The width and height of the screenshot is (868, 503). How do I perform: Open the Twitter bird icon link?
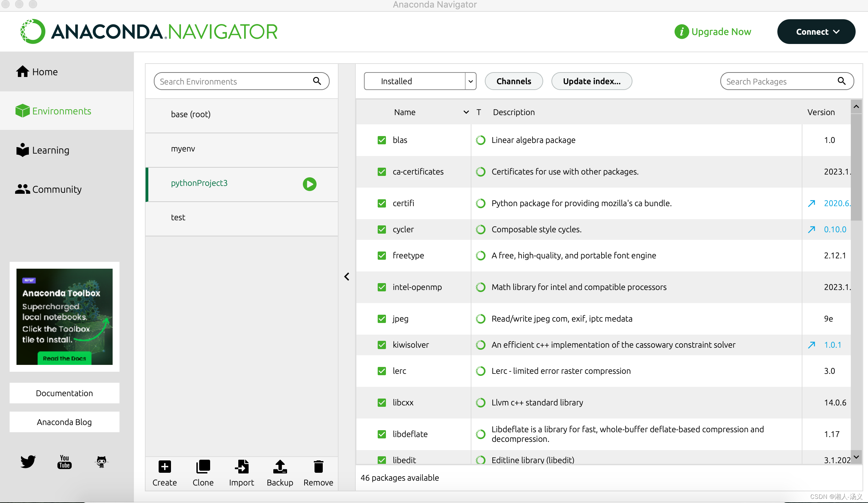point(28,461)
